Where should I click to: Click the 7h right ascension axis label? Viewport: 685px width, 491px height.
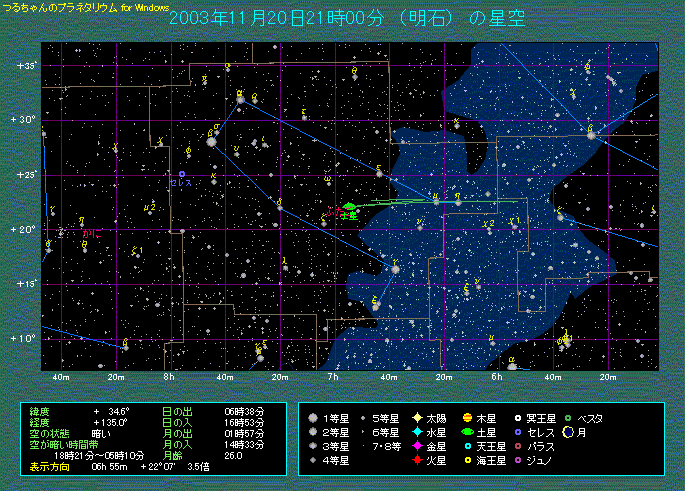click(x=334, y=377)
